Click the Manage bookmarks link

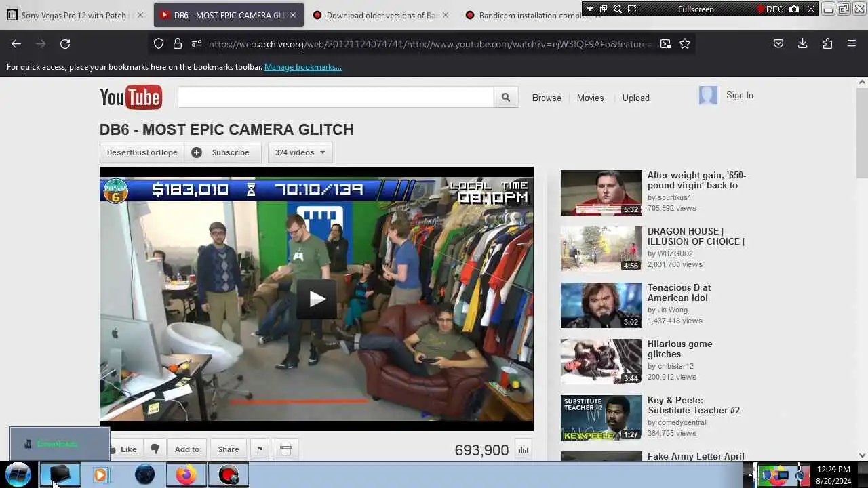(x=303, y=67)
